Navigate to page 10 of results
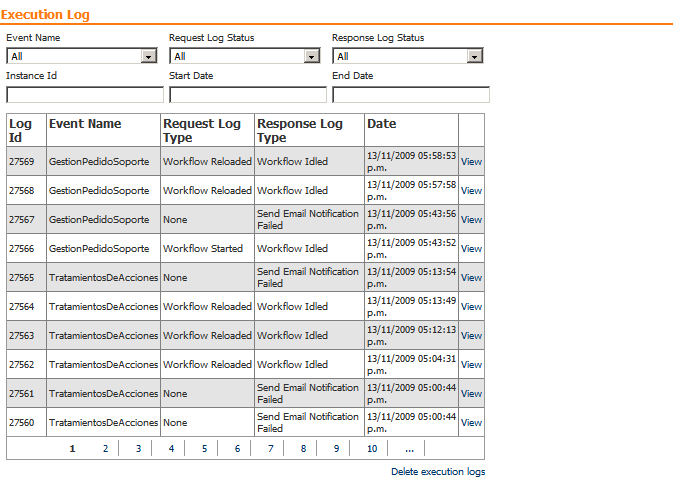Image resolution: width=673 pixels, height=484 pixels. tap(372, 449)
